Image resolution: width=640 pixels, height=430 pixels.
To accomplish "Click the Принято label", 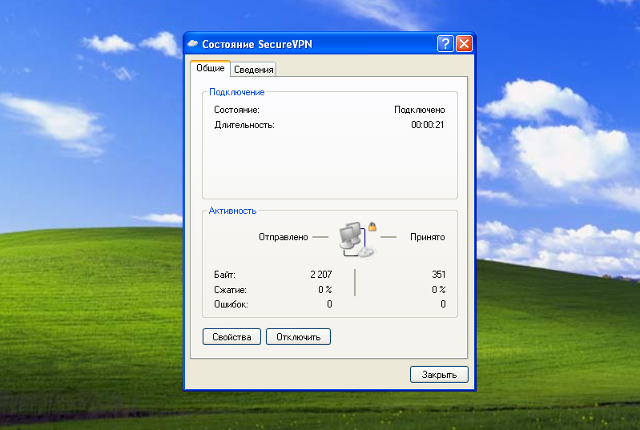I will (x=427, y=237).
